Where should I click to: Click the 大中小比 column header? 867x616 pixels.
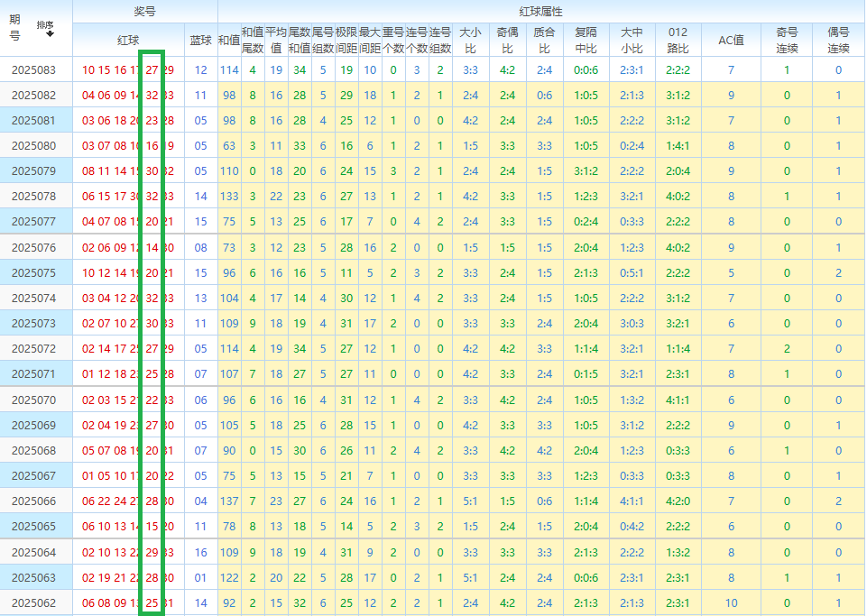click(x=632, y=40)
